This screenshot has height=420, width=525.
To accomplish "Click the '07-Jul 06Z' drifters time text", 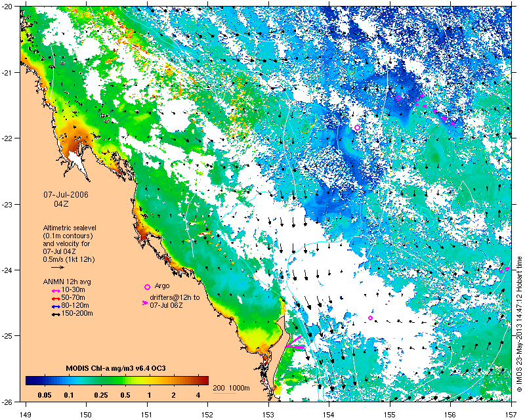I will click(166, 305).
